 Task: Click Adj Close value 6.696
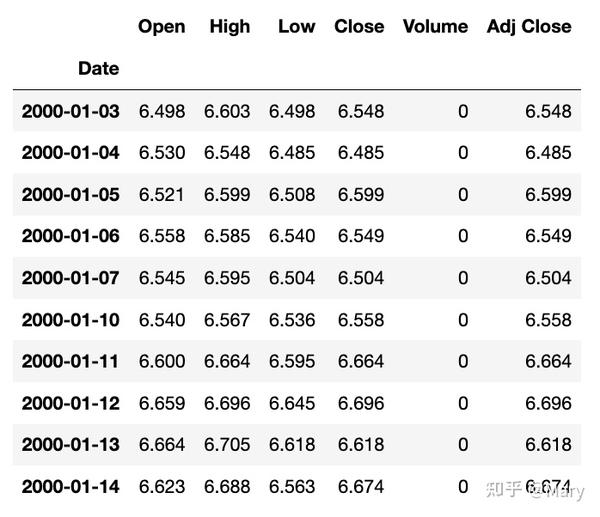pyautogui.click(x=548, y=403)
